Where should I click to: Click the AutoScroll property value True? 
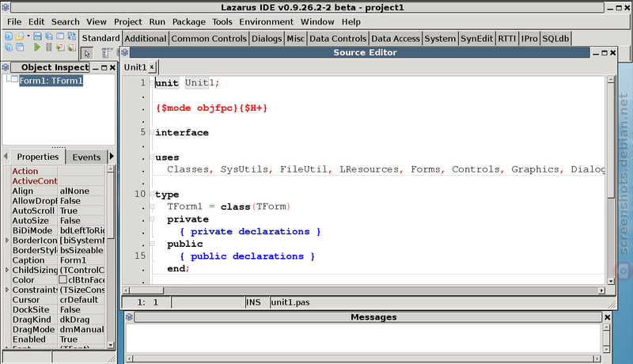click(x=81, y=210)
